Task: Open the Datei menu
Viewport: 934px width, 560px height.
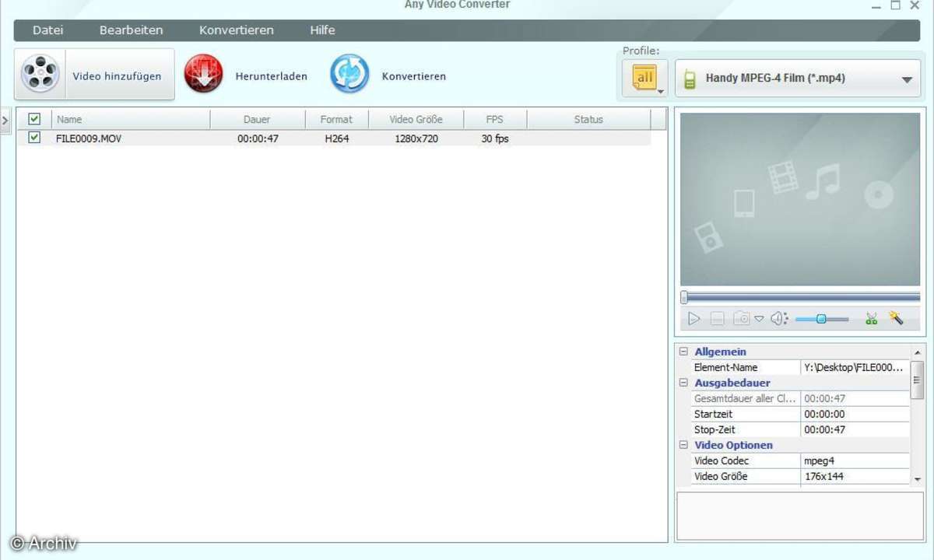Action: point(48,30)
